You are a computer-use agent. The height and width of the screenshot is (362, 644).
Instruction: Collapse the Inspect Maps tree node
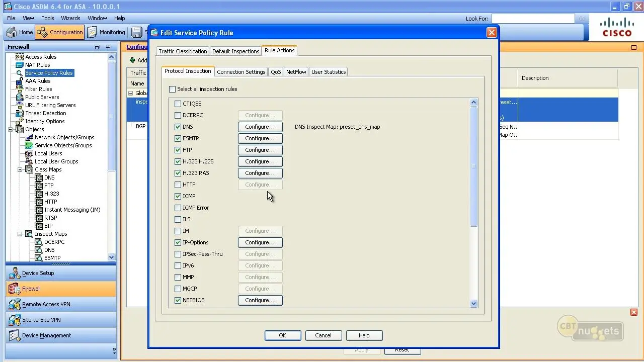coord(20,234)
